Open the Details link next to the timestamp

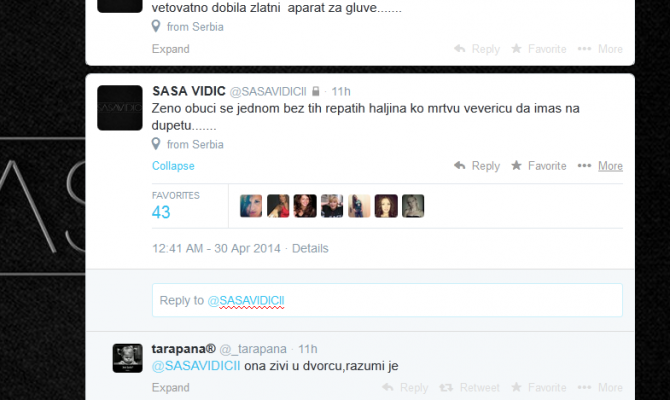310,248
